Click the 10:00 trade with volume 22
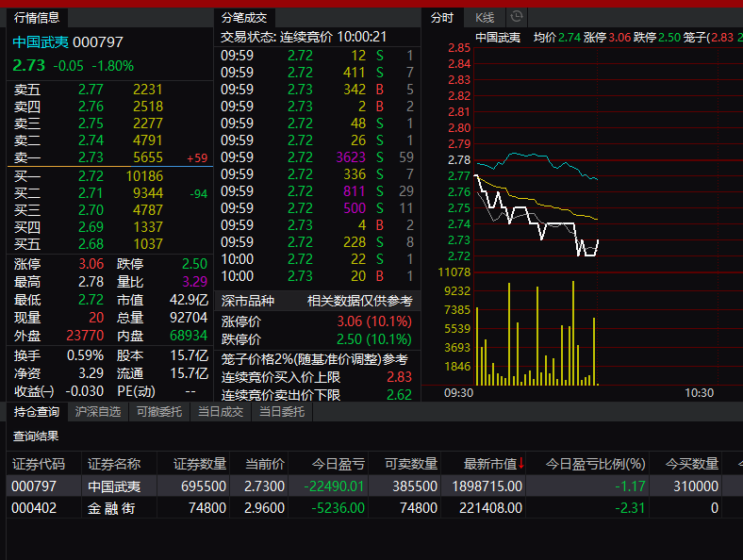Screen dimensions: 743x560 (x=317, y=259)
